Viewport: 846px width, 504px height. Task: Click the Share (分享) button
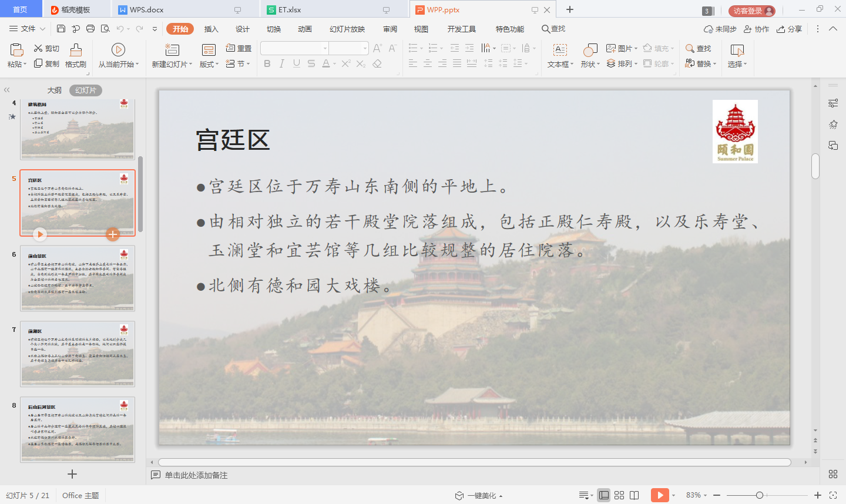click(789, 29)
